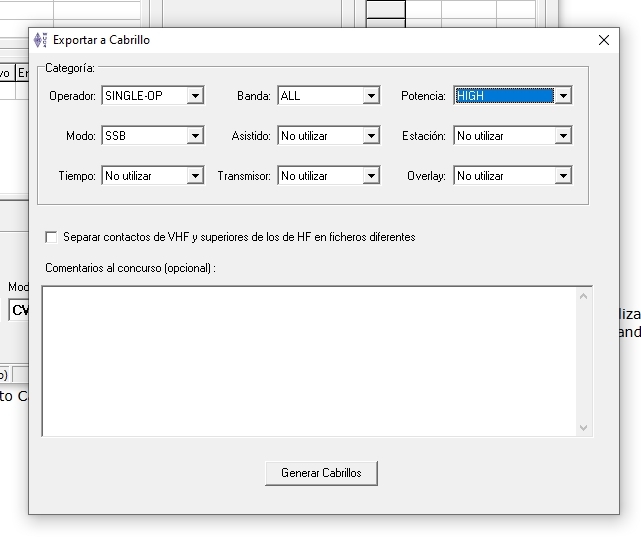Expand the Estación dropdown
The image size is (641, 539).
[x=563, y=136]
